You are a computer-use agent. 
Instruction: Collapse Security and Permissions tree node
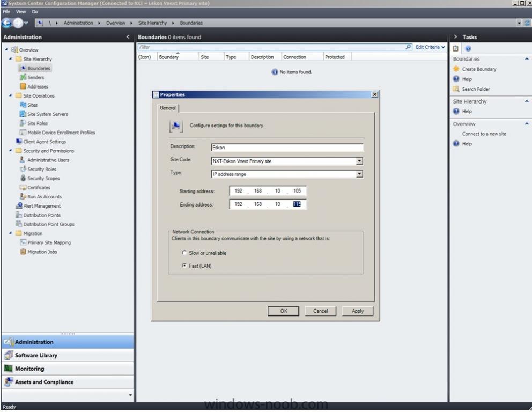[10, 150]
